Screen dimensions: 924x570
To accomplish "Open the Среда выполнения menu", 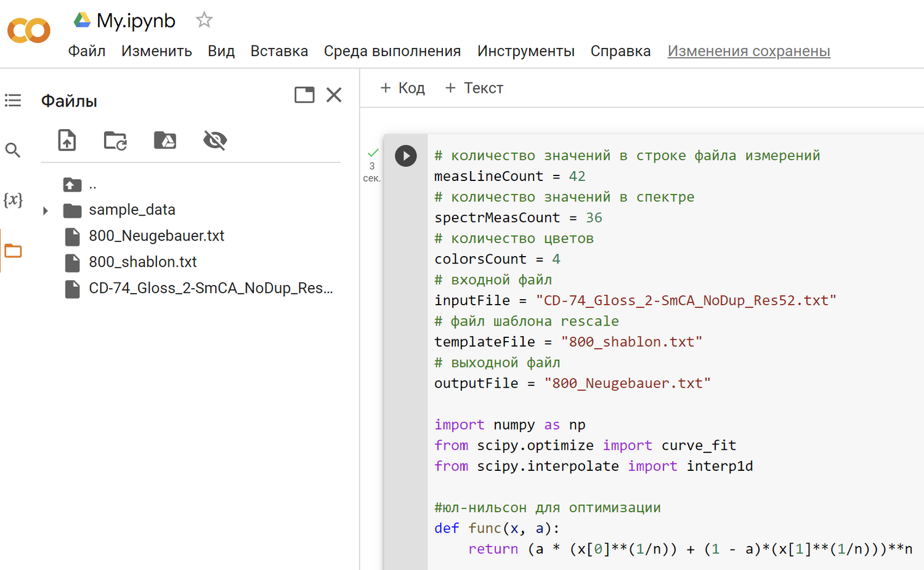I will 392,51.
